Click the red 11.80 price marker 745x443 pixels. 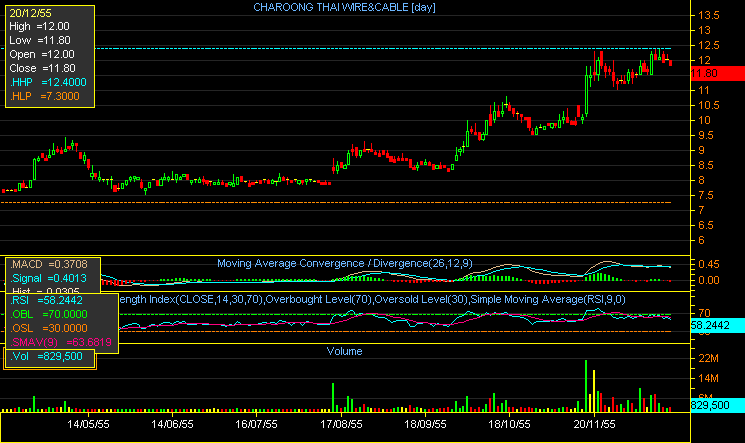717,73
